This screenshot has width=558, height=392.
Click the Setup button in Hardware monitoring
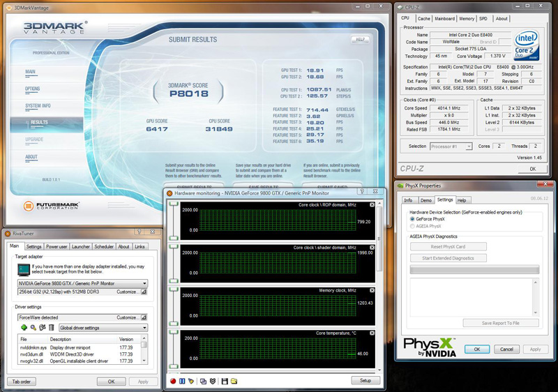[365, 380]
